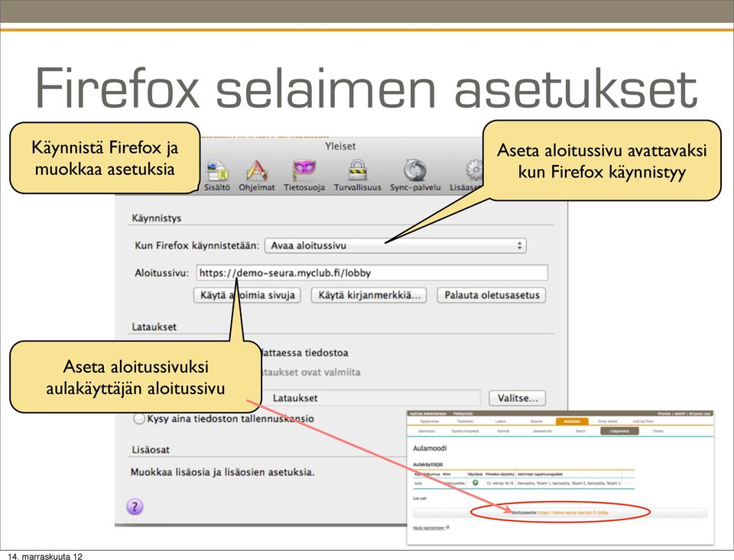Click the 'Valitse...' folder button
Screen dimensions: 734x560
pyautogui.click(x=518, y=398)
